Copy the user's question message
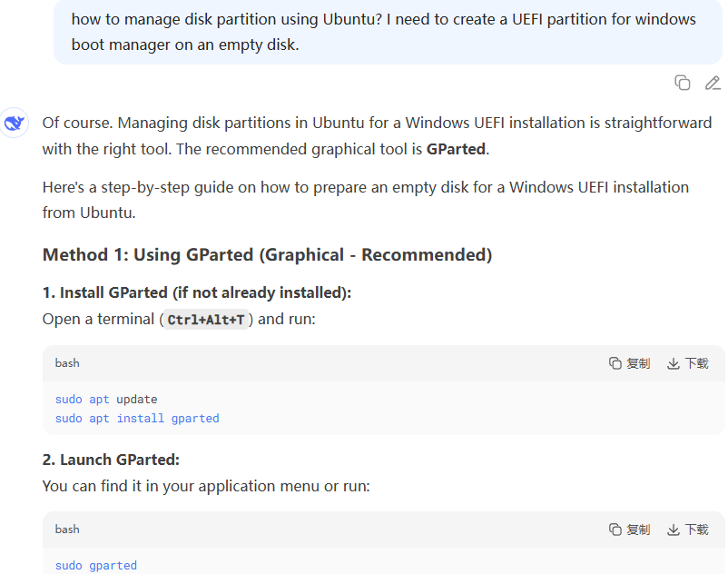728x574 pixels. (x=682, y=83)
